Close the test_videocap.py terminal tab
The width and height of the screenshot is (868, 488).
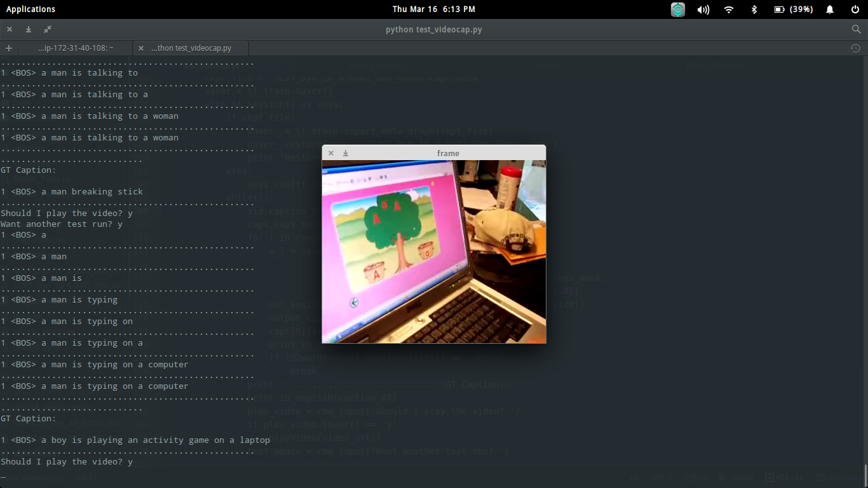(x=141, y=48)
